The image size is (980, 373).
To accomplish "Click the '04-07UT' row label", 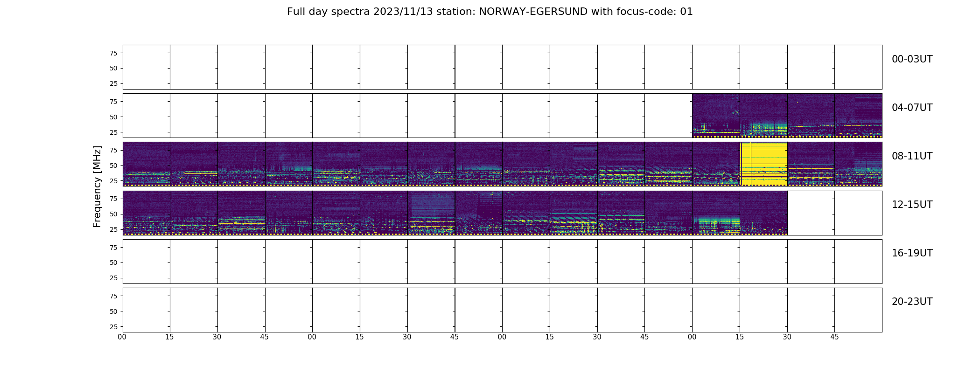I will (912, 108).
